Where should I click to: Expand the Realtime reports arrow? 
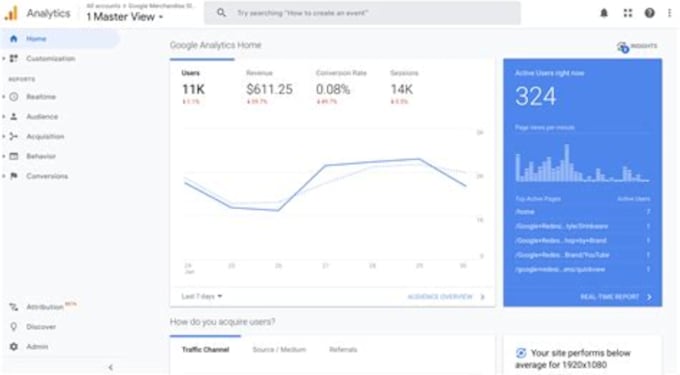(x=4, y=96)
